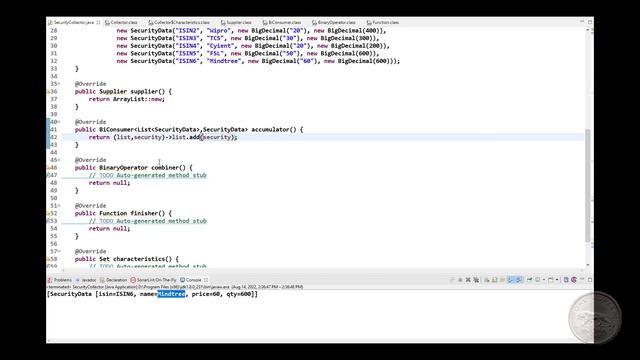Screen dimensions: 640x360
Task: Remove the launch with console X icon
Action: pos(468,280)
